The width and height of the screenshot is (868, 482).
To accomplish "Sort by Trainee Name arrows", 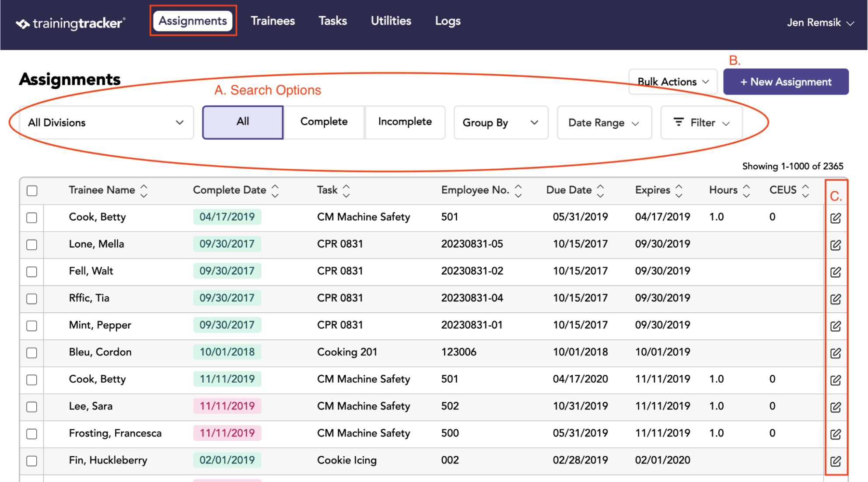I will point(144,190).
